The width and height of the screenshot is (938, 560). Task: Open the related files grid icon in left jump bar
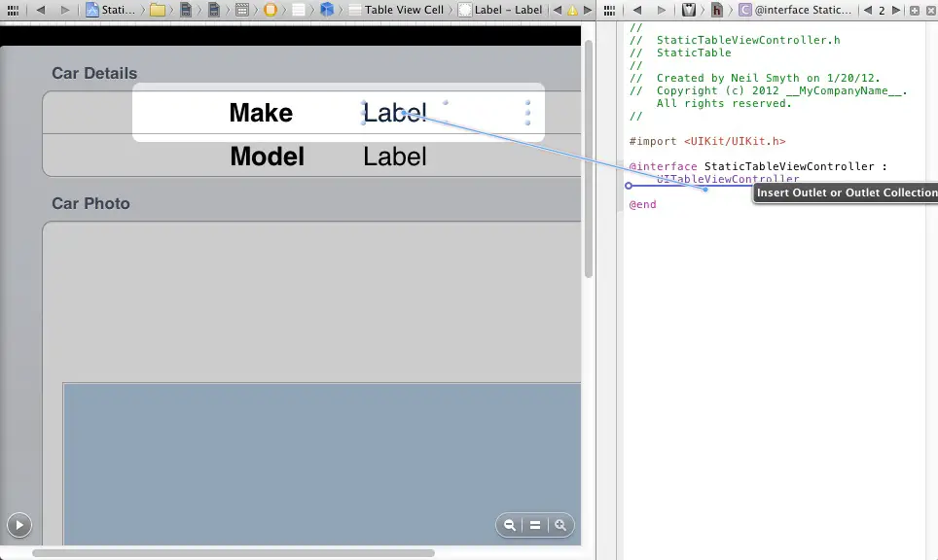pyautogui.click(x=13, y=10)
